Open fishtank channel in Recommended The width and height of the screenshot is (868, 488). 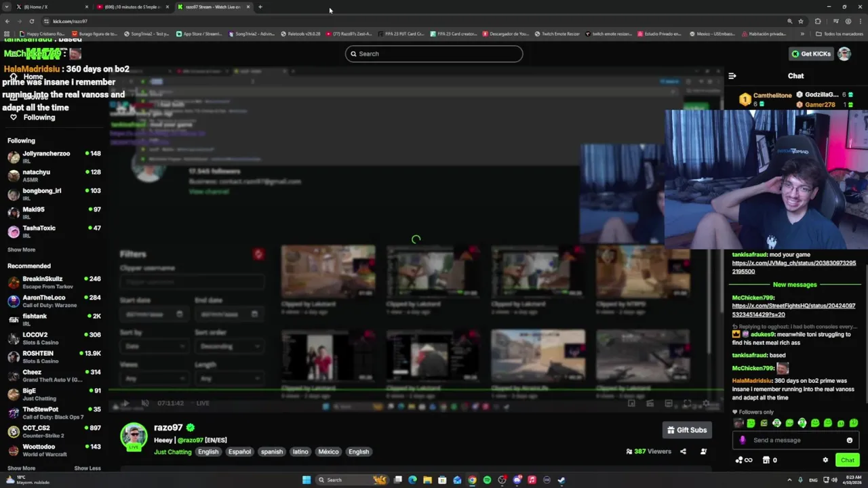[x=54, y=319]
